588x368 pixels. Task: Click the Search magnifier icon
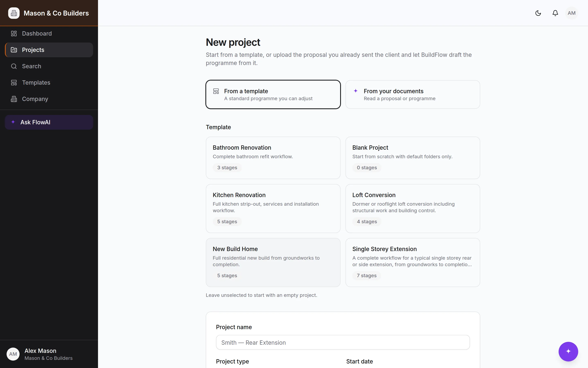tap(14, 66)
